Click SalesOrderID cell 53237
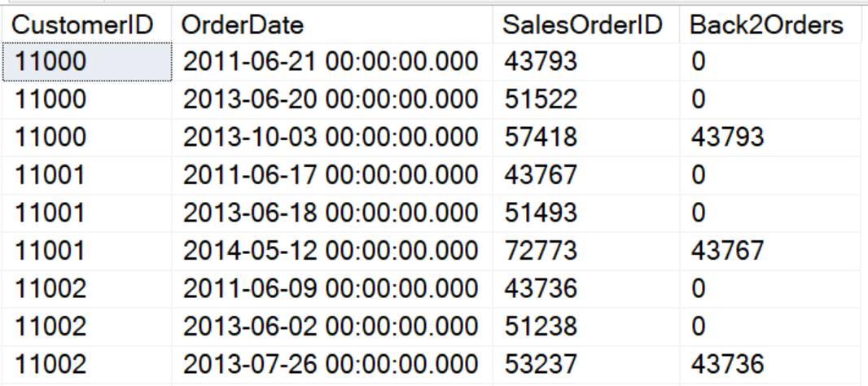 [586, 364]
